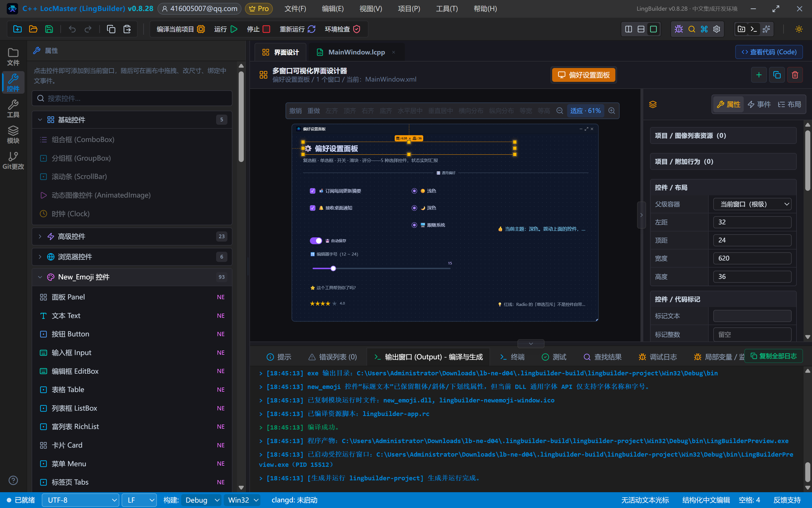The height and width of the screenshot is (508, 812).
Task: Click the 搜索控件 search field
Action: (x=132, y=98)
